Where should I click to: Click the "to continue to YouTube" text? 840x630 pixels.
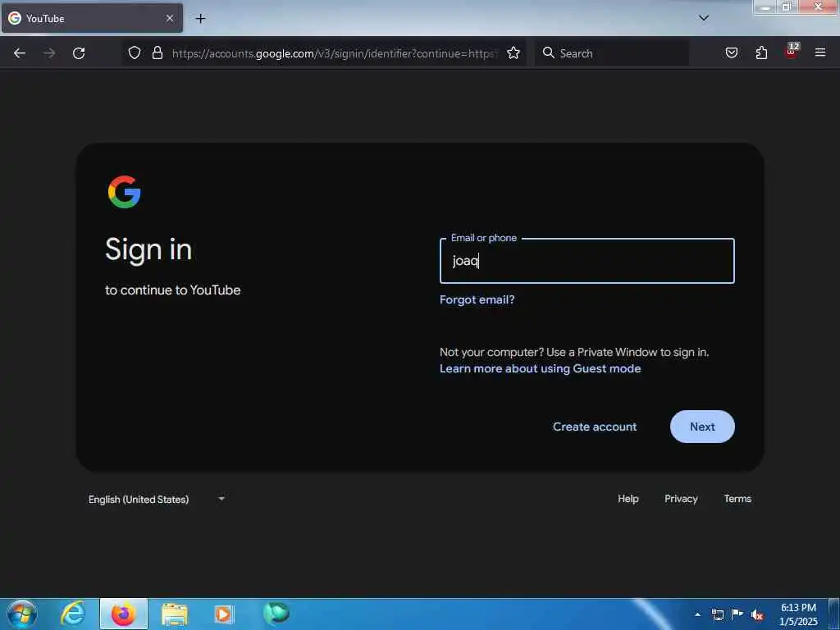point(172,290)
